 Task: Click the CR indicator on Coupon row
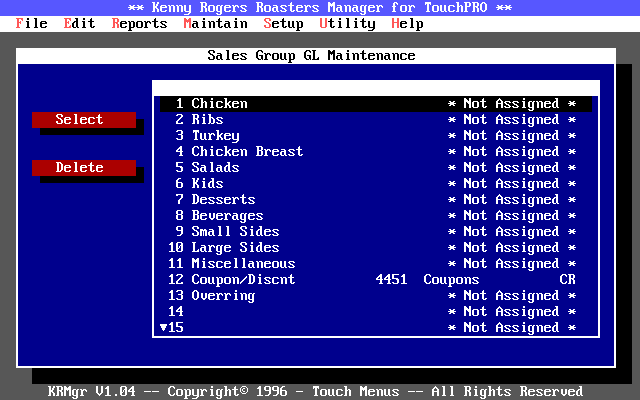567,280
